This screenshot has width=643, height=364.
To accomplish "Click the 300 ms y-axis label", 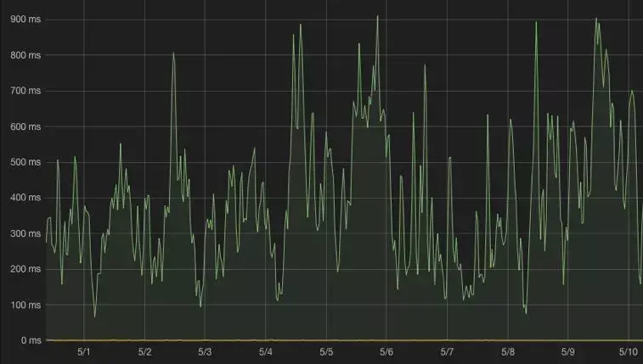I will click(x=25, y=233).
